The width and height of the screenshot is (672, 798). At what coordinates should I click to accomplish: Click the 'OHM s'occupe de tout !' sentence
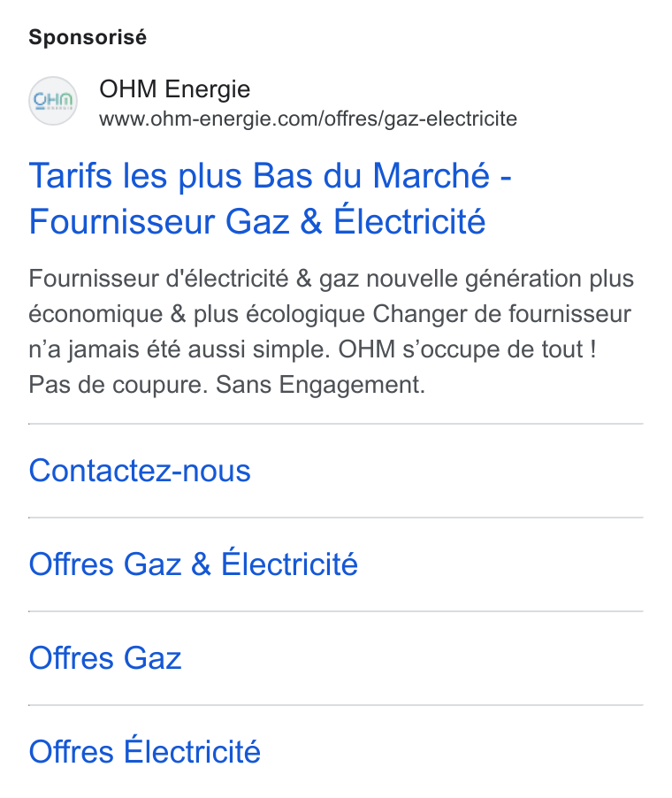467,349
